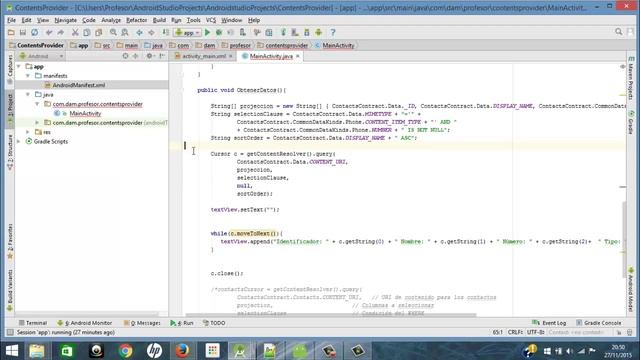Open the Run tool window
The height and width of the screenshot is (360, 640).
182,323
